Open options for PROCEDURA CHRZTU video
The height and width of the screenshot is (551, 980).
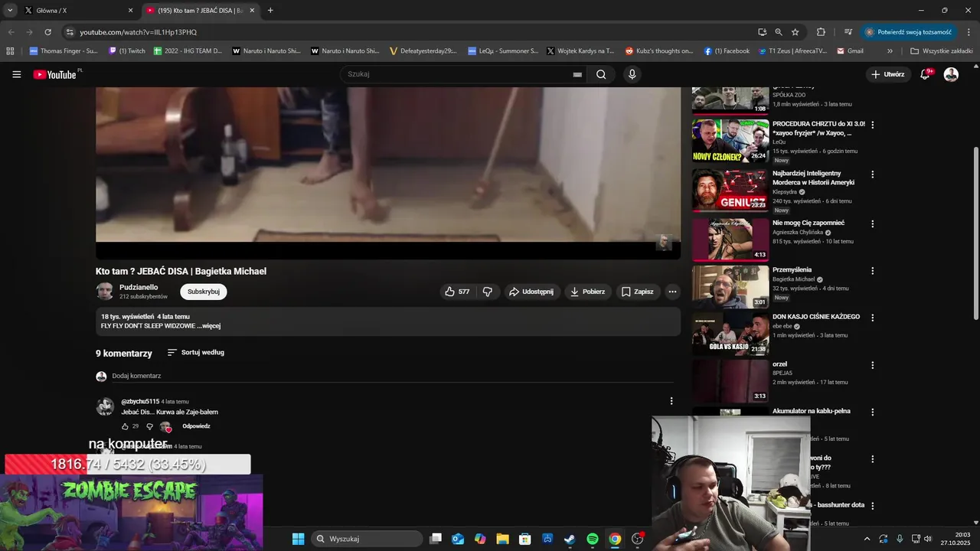(x=872, y=125)
